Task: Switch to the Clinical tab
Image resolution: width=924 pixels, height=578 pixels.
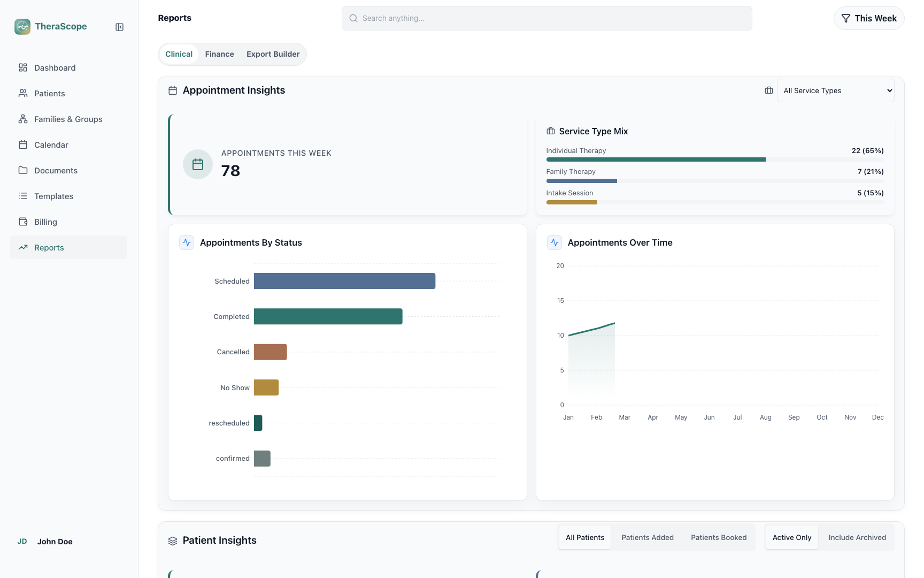Action: (179, 54)
